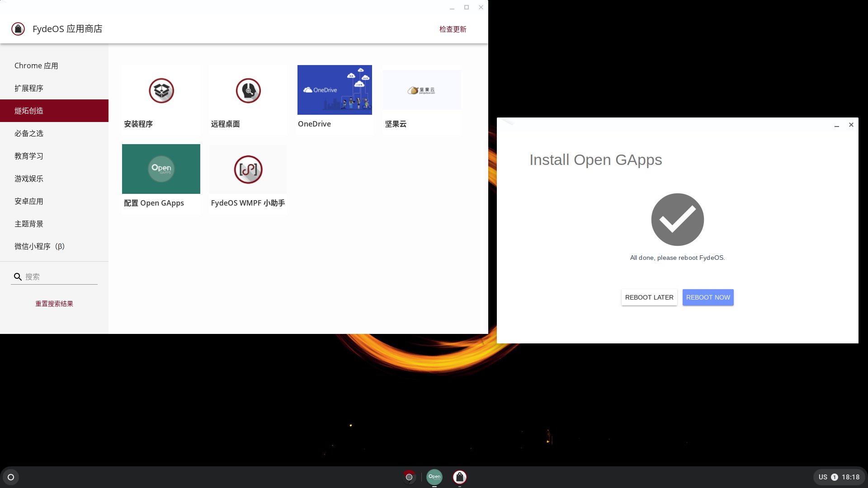Open the launcher circle on shelf

(11, 477)
